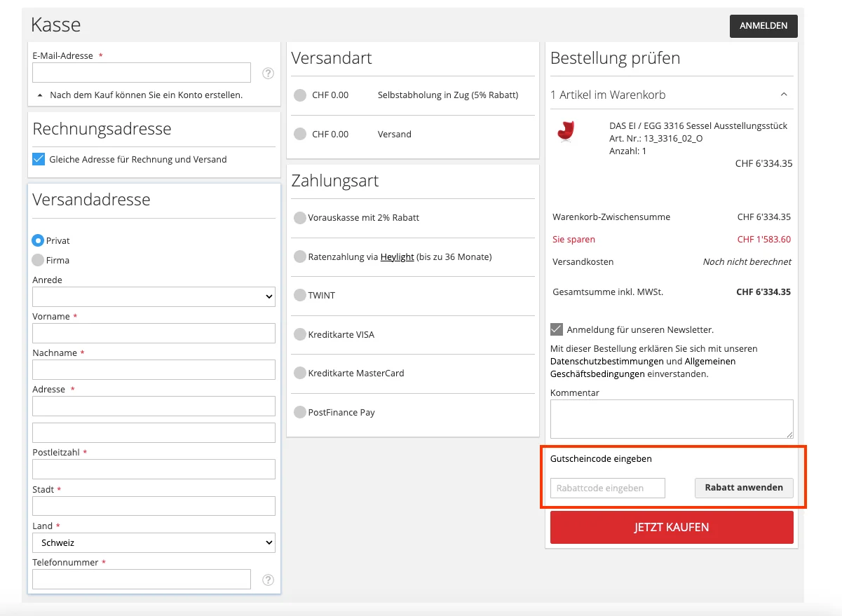Click the help icon next to E-Mail-Adresse

[x=268, y=73]
